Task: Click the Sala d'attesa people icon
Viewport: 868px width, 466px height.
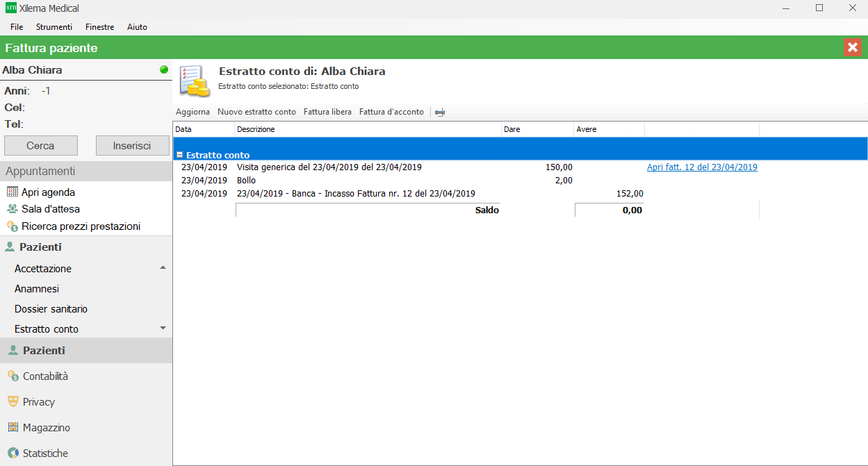Action: [13, 209]
